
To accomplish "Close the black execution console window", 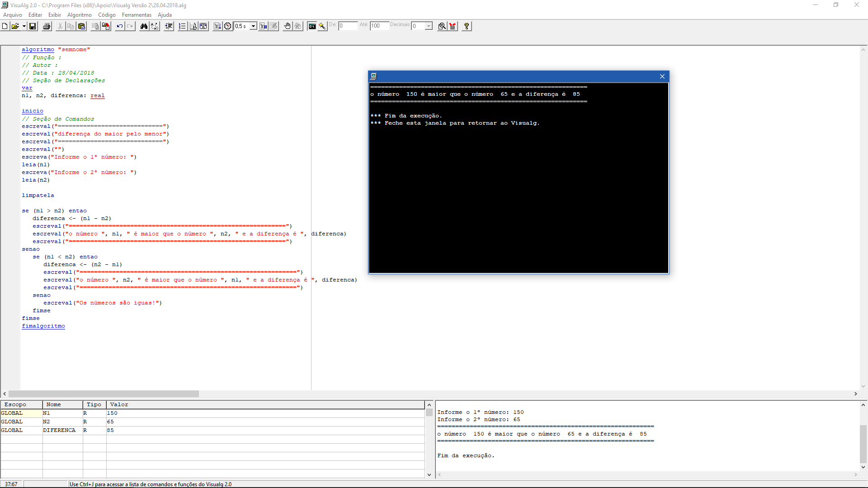I will point(662,76).
